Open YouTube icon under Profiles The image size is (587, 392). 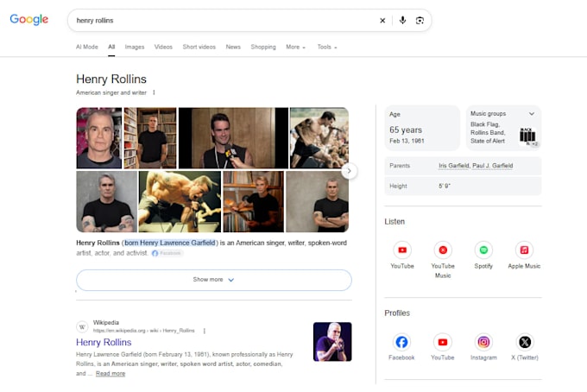click(x=443, y=342)
